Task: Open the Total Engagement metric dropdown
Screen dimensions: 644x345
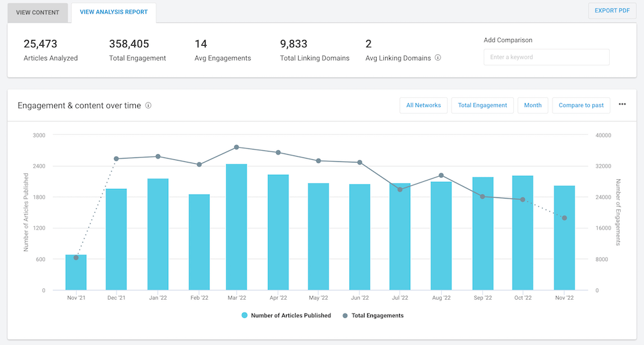Action: pos(482,105)
